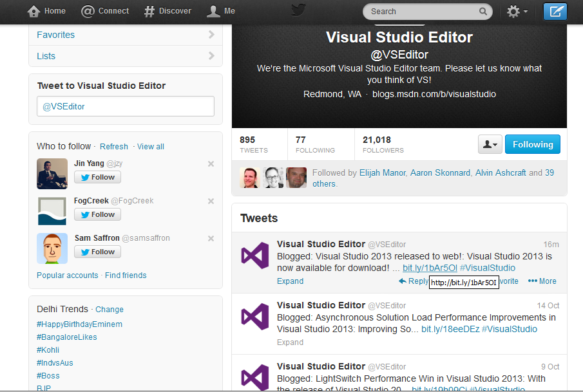Open Elijah Manor's profile link
Image resolution: width=583 pixels, height=392 pixels.
click(x=382, y=173)
